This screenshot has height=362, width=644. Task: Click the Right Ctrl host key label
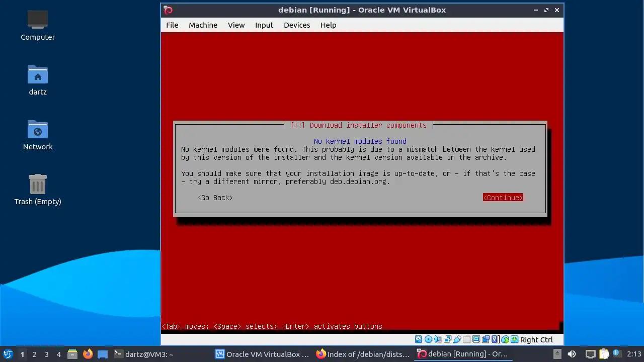536,340
